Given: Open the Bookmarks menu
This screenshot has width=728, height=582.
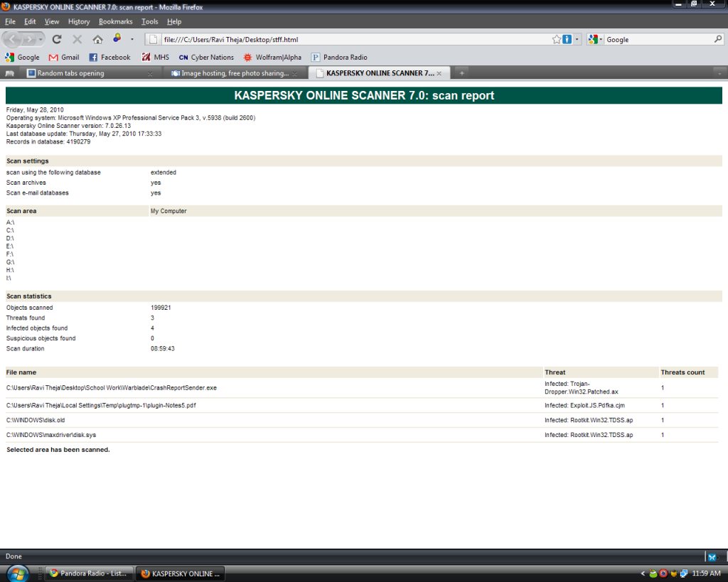Looking at the screenshot, I should (x=115, y=21).
